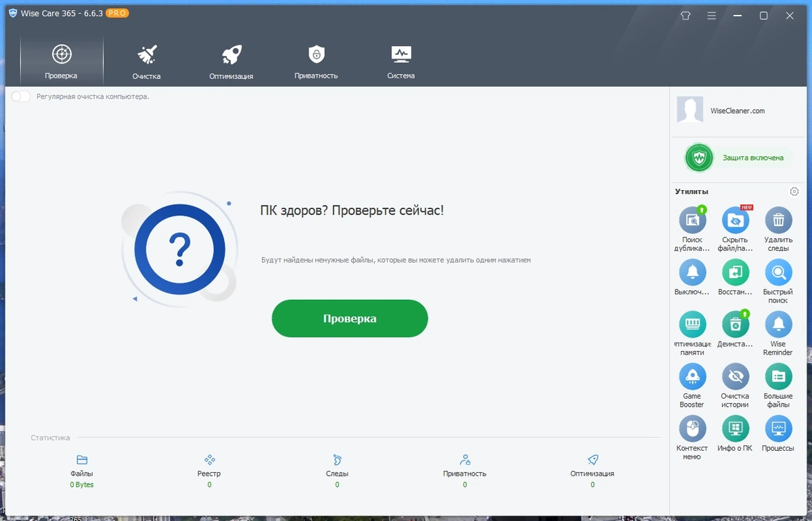Click the "ПК здоров? Проверьте сейчас!" heading

(x=352, y=210)
